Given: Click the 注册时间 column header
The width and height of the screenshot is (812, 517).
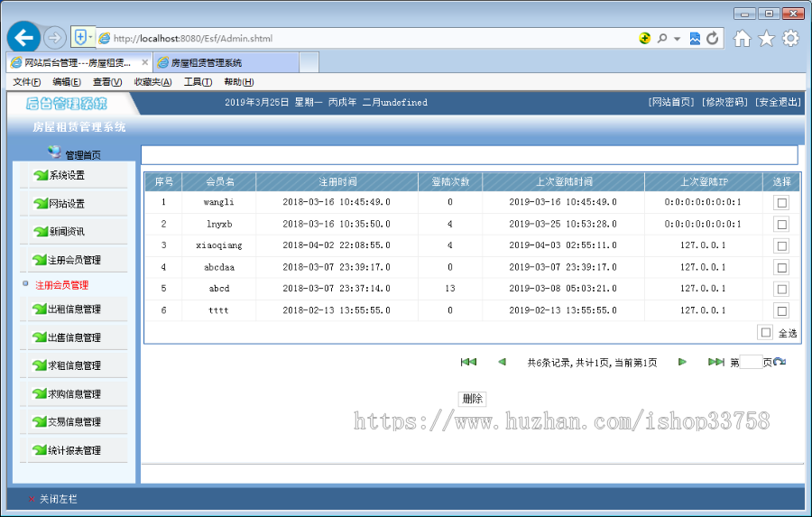Looking at the screenshot, I should [337, 182].
